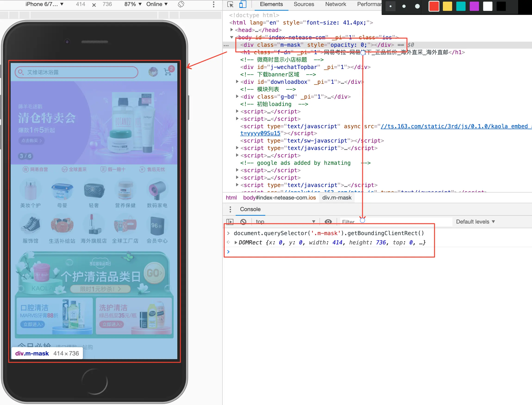The height and width of the screenshot is (405, 532).
Task: Tap the search magnifier icon in page
Action: click(x=21, y=72)
